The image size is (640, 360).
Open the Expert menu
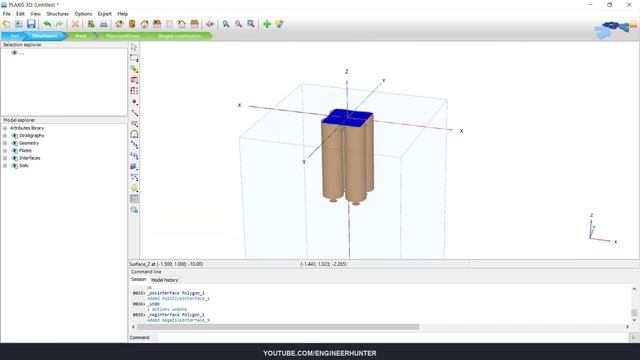(x=104, y=13)
